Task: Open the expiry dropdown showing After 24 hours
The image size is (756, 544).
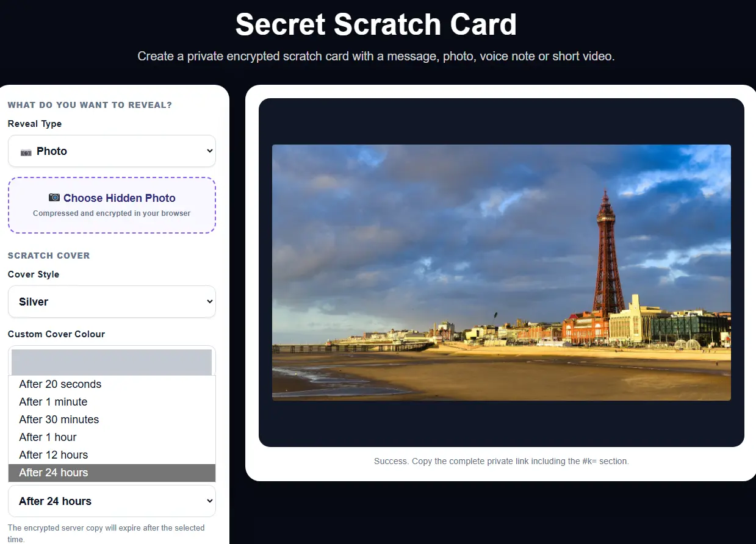Action: [112, 501]
